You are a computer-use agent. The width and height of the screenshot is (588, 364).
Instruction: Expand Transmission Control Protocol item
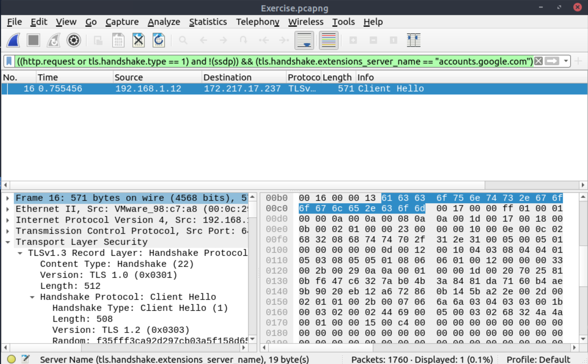[8, 231]
